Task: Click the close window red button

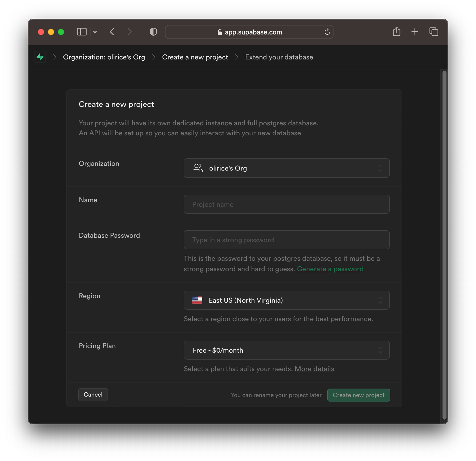Action: pyautogui.click(x=41, y=32)
